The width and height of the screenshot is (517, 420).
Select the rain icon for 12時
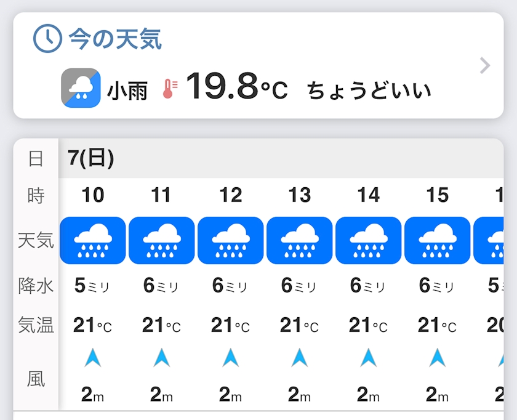coord(231,240)
